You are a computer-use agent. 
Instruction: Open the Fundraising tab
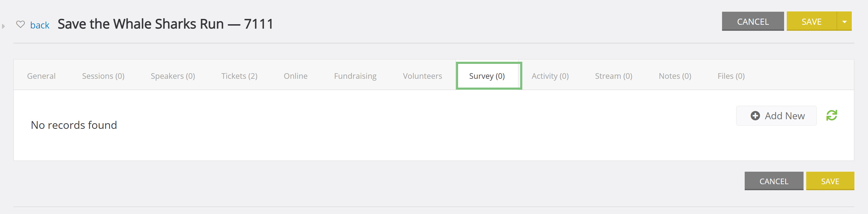point(355,76)
